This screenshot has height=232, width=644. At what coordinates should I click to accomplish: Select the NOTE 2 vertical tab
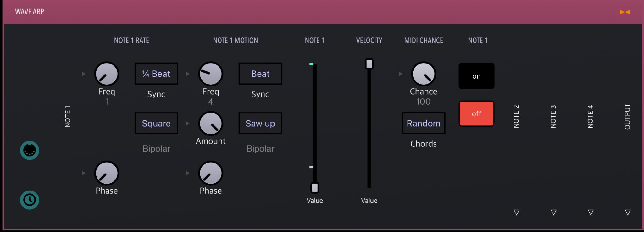click(x=516, y=117)
